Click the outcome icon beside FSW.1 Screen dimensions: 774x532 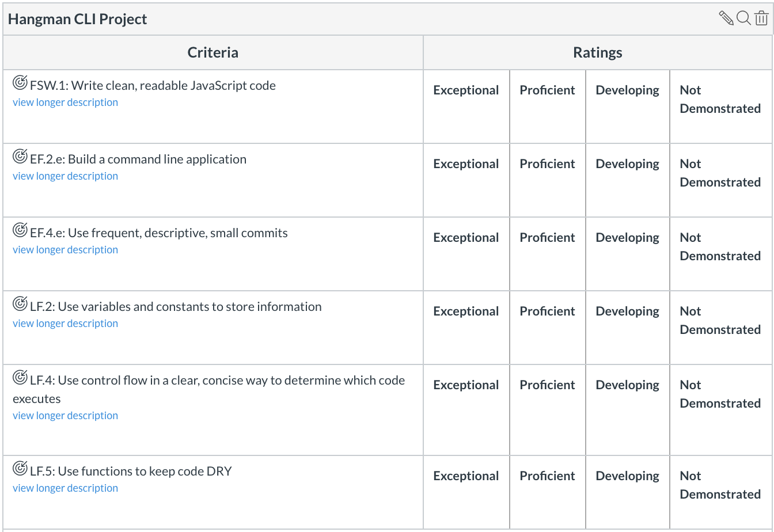point(20,83)
